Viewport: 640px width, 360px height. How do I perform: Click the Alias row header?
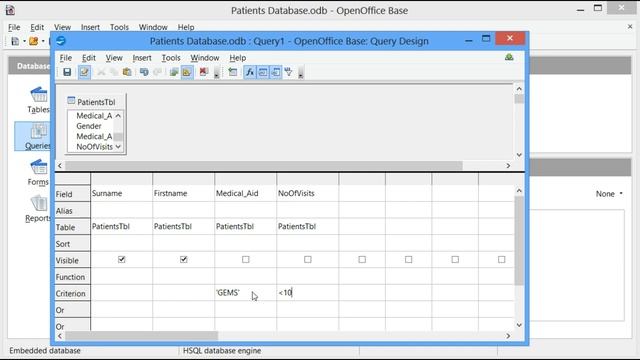coord(72,211)
